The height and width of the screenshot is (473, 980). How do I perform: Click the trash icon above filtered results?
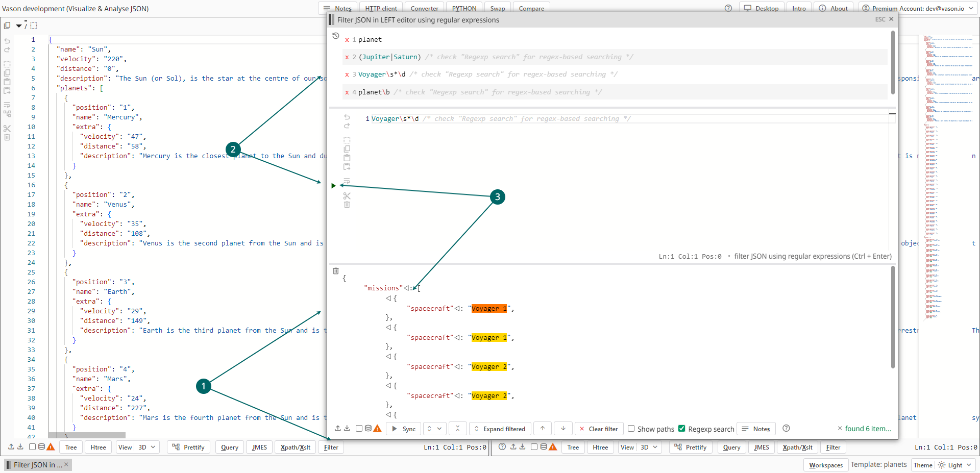click(x=335, y=271)
